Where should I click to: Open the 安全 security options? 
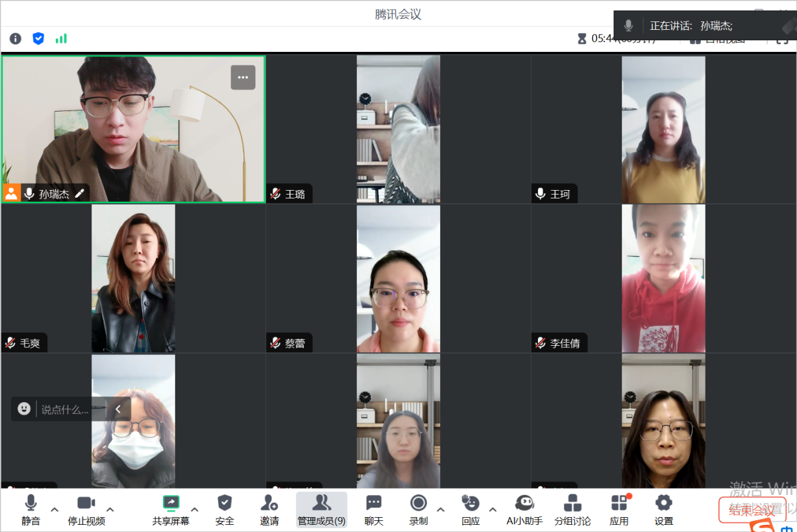tap(225, 509)
